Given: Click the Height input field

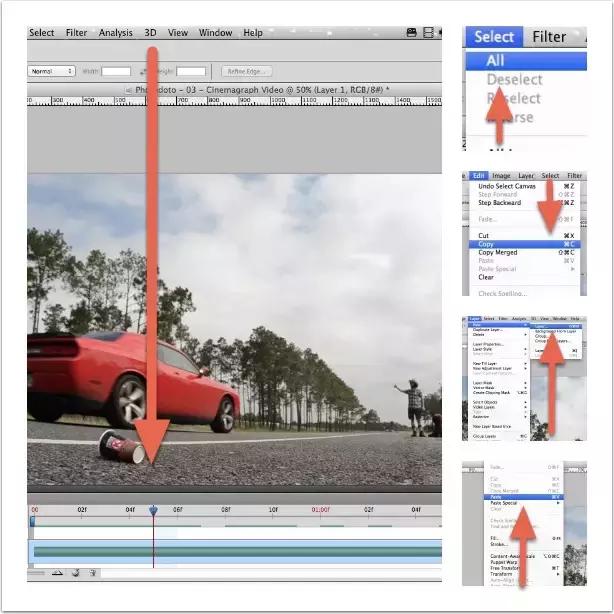Looking at the screenshot, I should coord(191,72).
